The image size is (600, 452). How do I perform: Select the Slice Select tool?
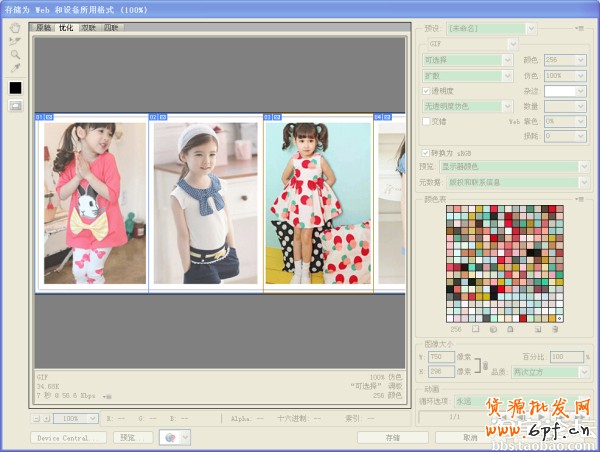pyautogui.click(x=15, y=41)
